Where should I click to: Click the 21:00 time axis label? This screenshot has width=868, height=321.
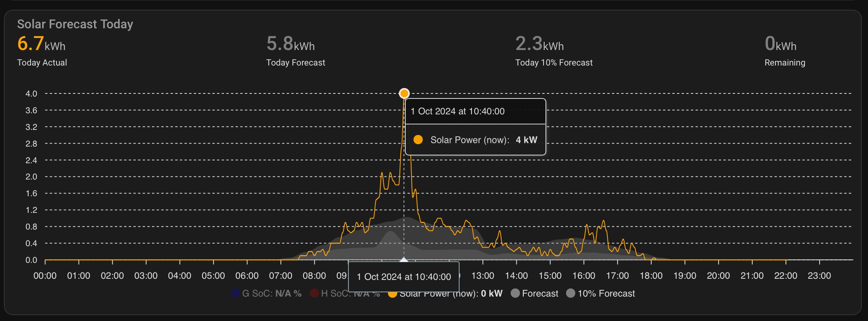[752, 276]
